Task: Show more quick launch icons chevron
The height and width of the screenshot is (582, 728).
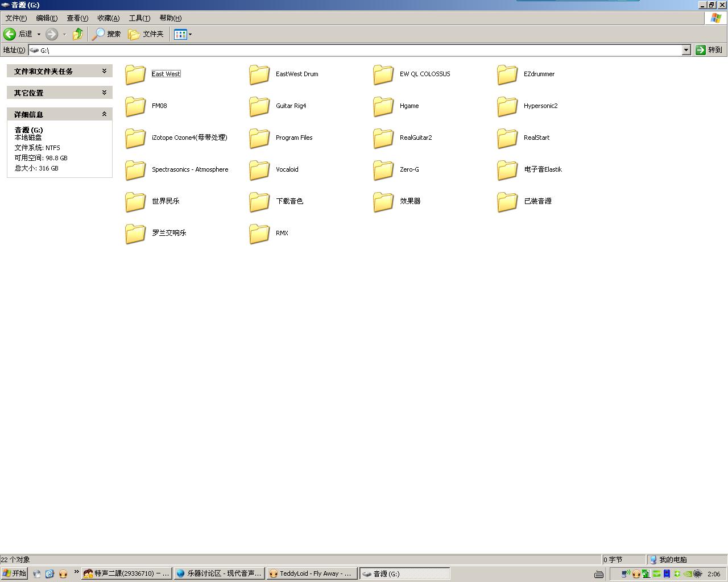Action: click(76, 572)
